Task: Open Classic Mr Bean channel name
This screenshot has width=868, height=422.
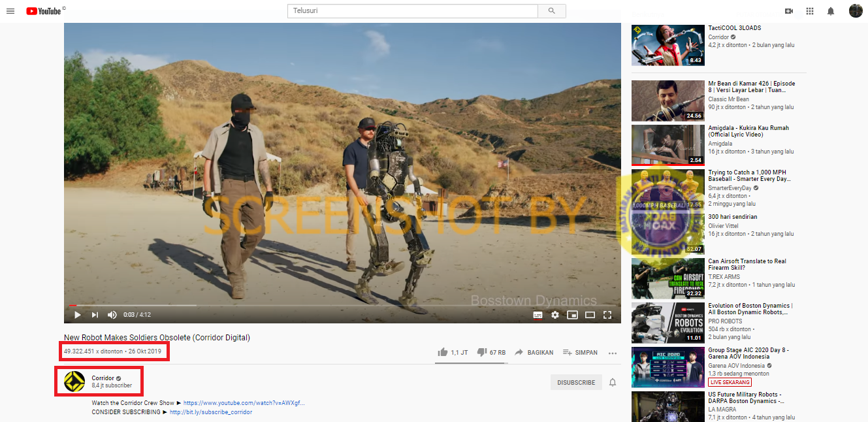Action: [x=728, y=99]
